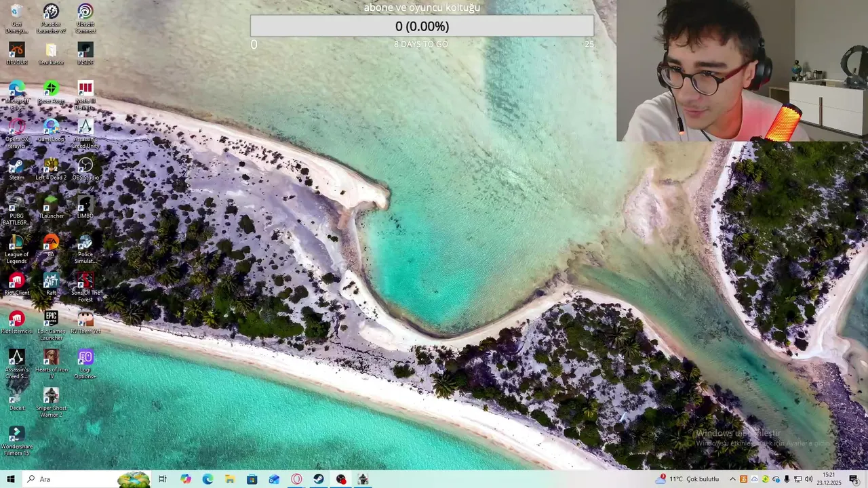The image size is (868, 488).
Task: Select the Sniper Ghost Warrior 2 icon
Action: [51, 403]
